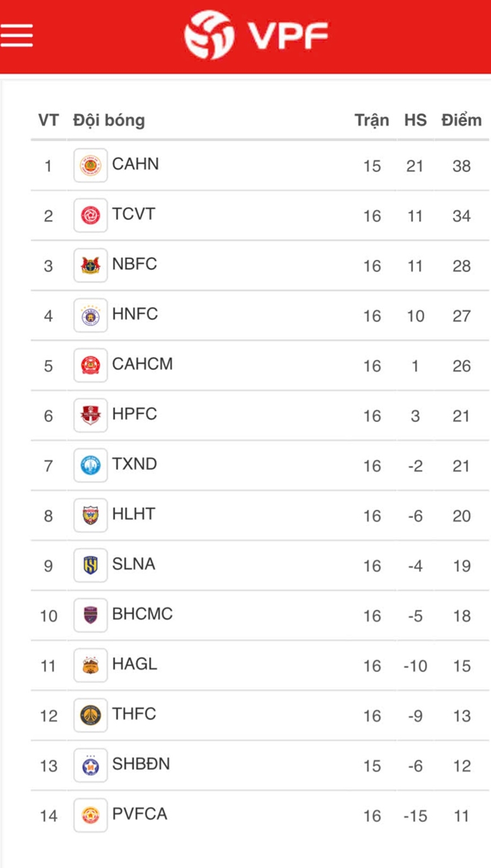Click the HNFC team crest
The height and width of the screenshot is (868, 491).
pyautogui.click(x=90, y=316)
